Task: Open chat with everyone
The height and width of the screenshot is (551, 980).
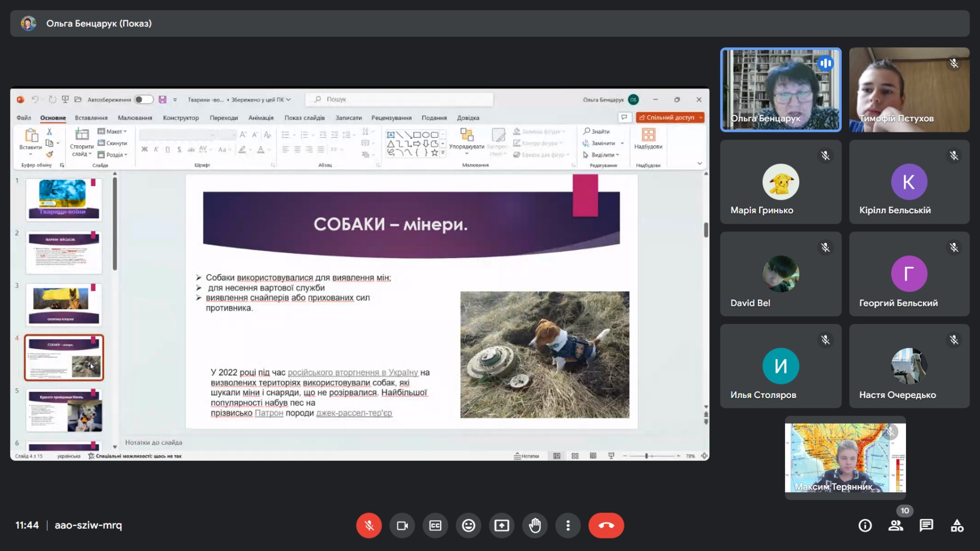Action: click(x=926, y=525)
